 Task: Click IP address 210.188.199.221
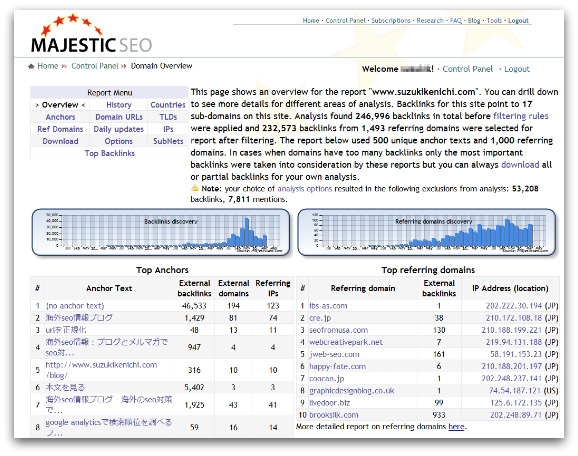(512, 330)
